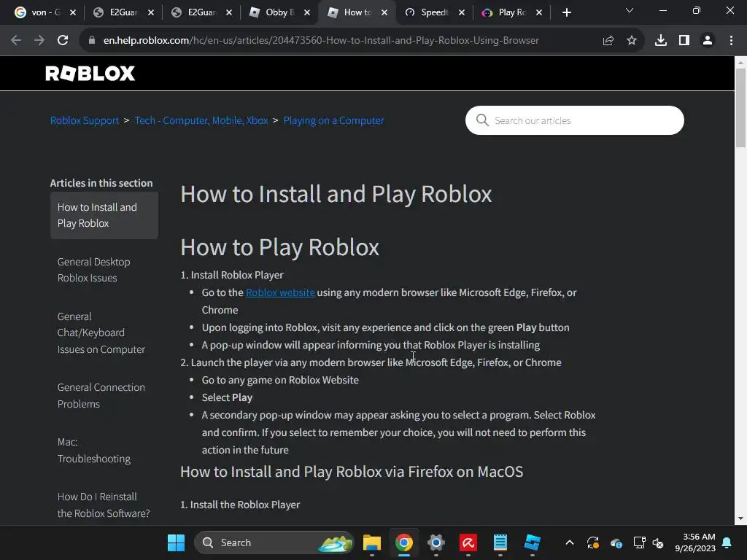The image size is (747, 560).
Task: Go forward in browser history
Action: tap(39, 41)
